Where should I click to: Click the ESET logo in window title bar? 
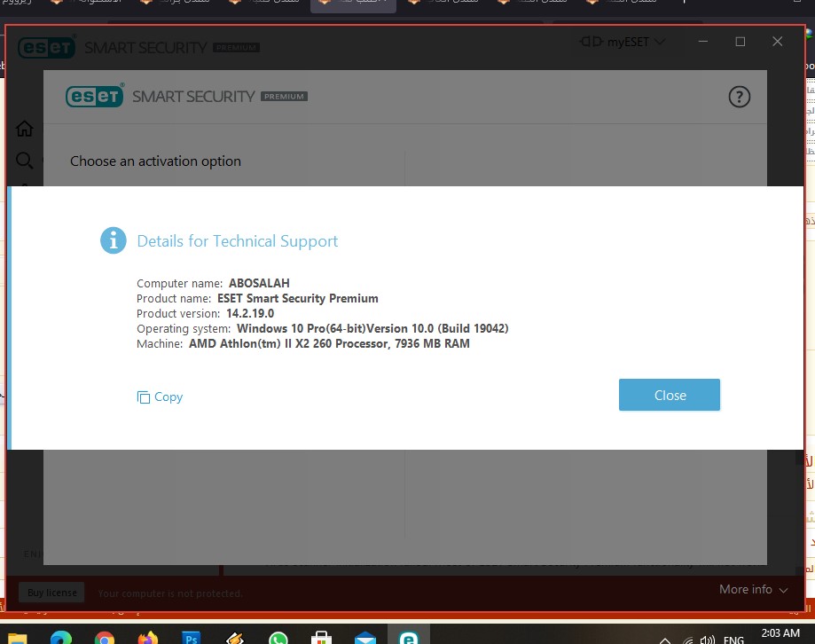(47, 47)
